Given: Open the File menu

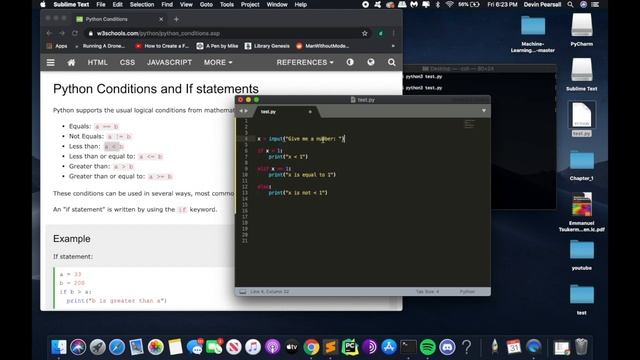Looking at the screenshot, I should click(101, 4).
